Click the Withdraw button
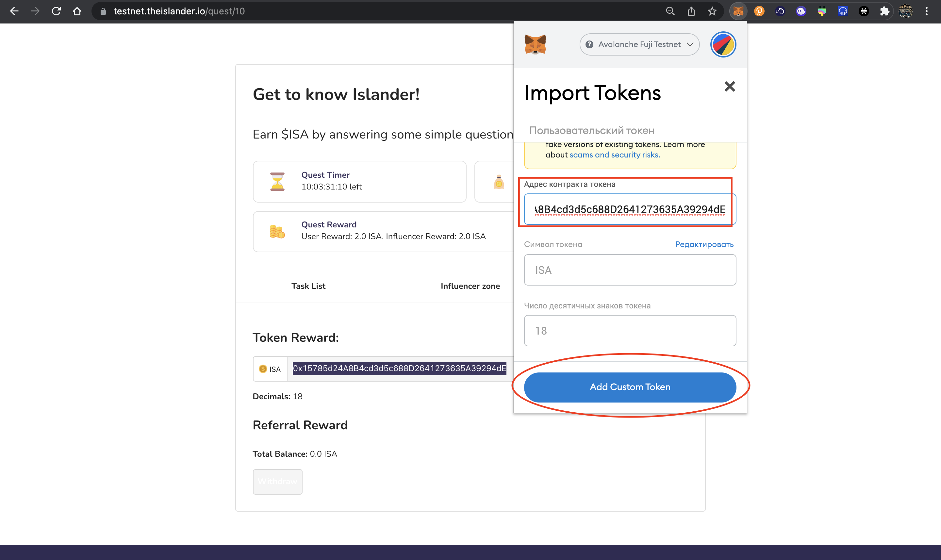 [277, 482]
